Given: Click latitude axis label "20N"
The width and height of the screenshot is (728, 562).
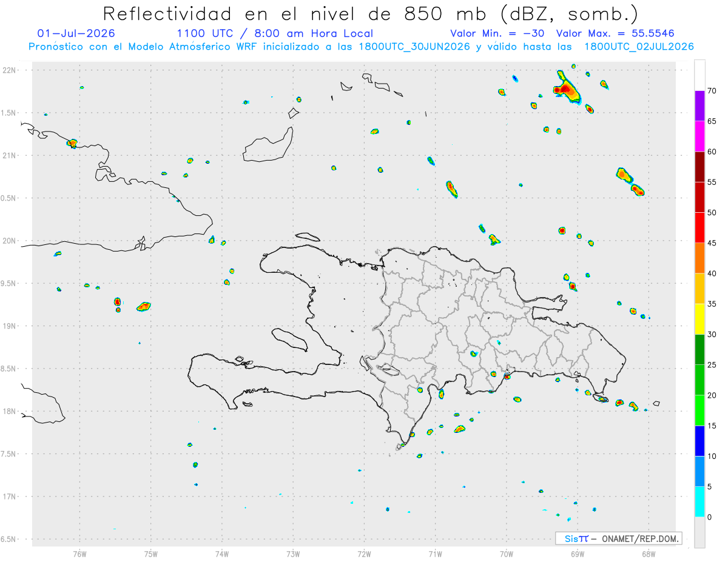Looking at the screenshot, I should (x=9, y=241).
